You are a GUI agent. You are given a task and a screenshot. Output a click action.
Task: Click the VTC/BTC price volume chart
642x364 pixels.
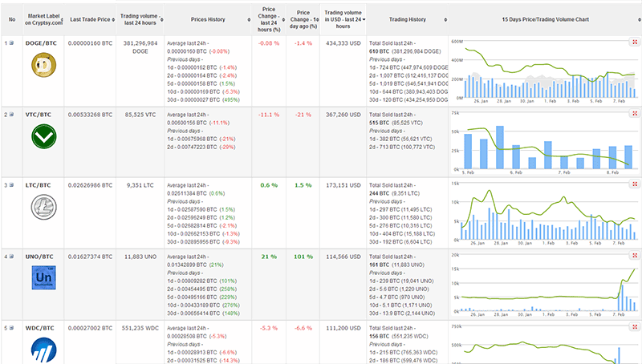[x=545, y=143]
